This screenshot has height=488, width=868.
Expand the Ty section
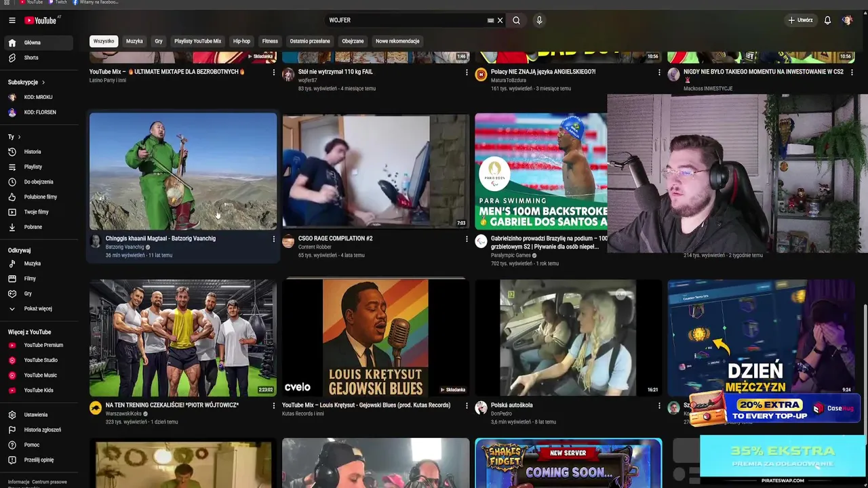pyautogui.click(x=14, y=137)
